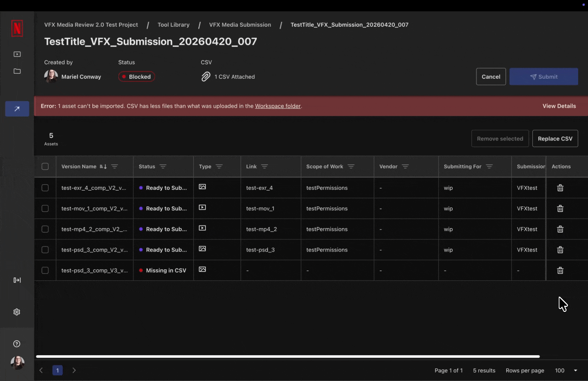The width and height of the screenshot is (588, 381).
Task: Click the user avatar at sidebar bottom
Action: pos(17,362)
